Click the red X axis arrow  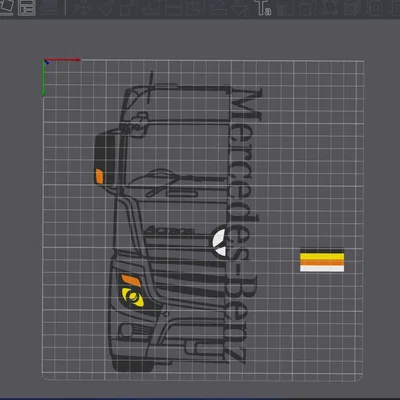click(63, 60)
